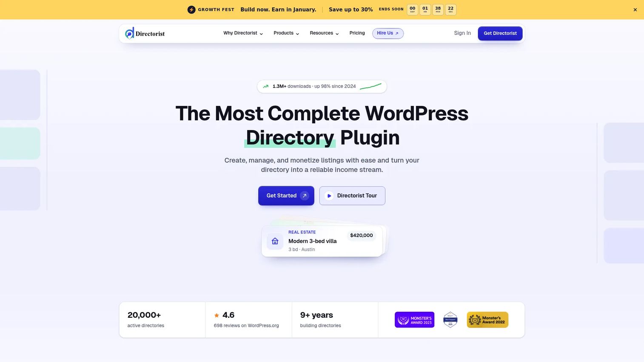This screenshot has width=644, height=362.
Task: Click Sign In
Action: pos(462,33)
